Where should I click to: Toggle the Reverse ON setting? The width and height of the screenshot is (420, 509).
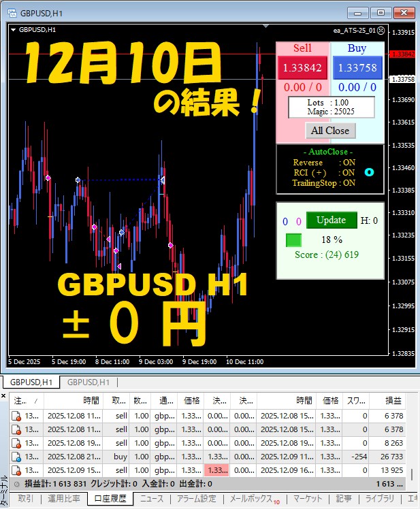[324, 163]
